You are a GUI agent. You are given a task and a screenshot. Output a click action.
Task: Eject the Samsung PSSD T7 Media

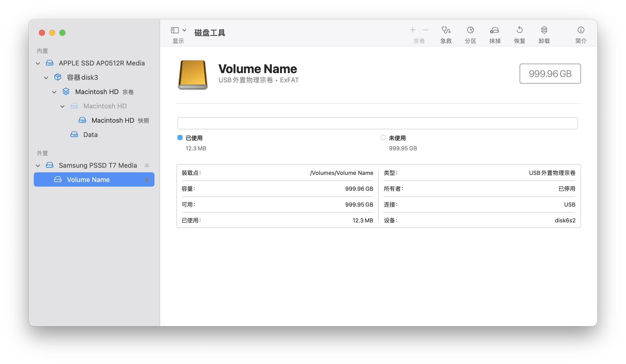point(147,165)
